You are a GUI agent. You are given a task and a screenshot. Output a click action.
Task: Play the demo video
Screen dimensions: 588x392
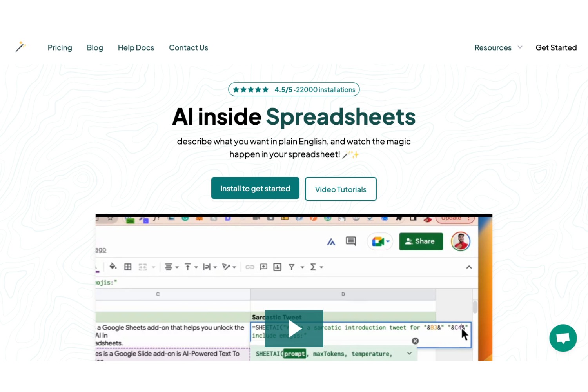294,328
